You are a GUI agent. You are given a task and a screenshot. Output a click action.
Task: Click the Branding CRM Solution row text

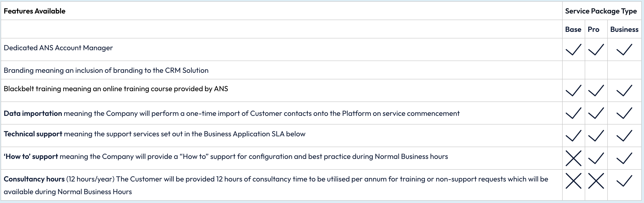[106, 70]
